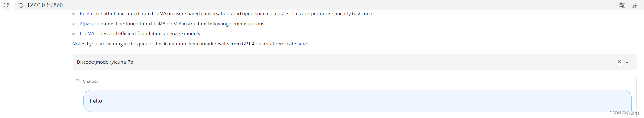Open the Alpaca link
This screenshot has height=118, width=644.
point(87,24)
